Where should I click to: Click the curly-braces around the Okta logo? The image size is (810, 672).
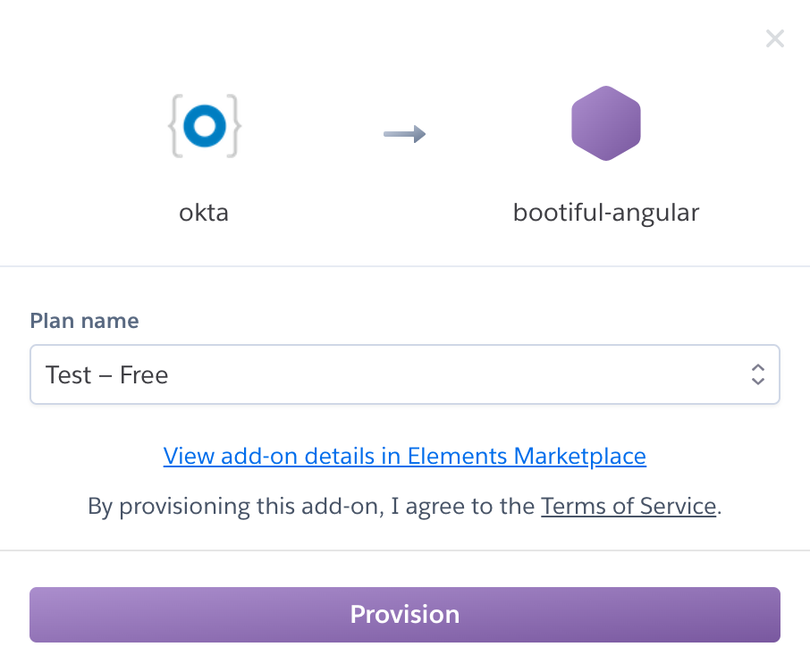coord(175,125)
